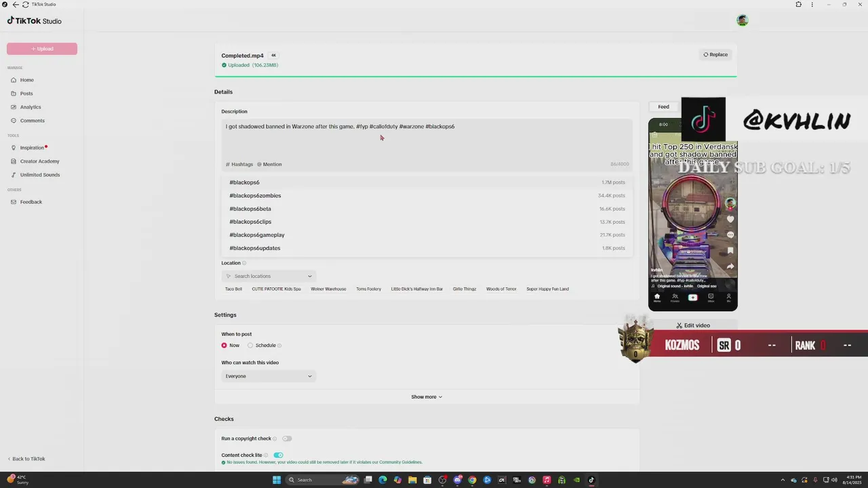This screenshot has width=868, height=488.
Task: Tap the heart like icon in the preview
Action: 730,220
